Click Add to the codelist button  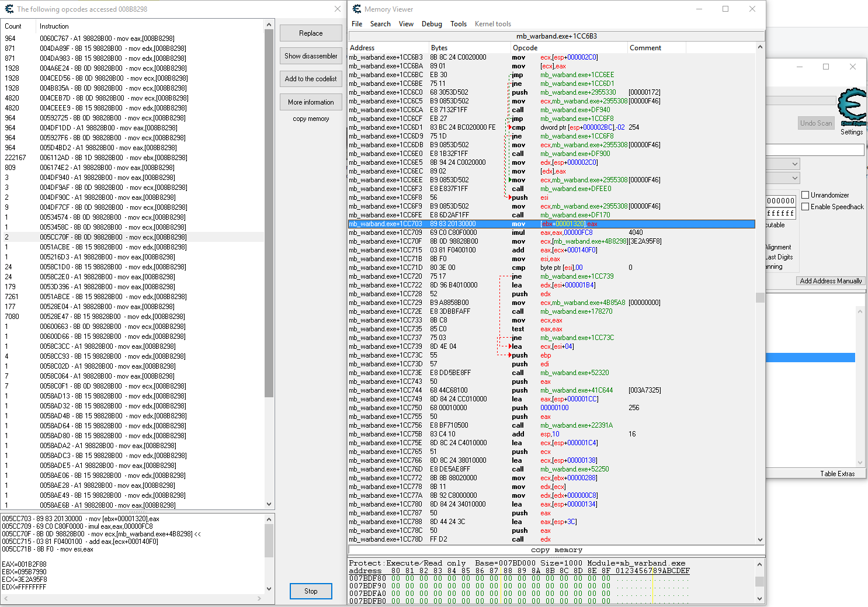(311, 79)
